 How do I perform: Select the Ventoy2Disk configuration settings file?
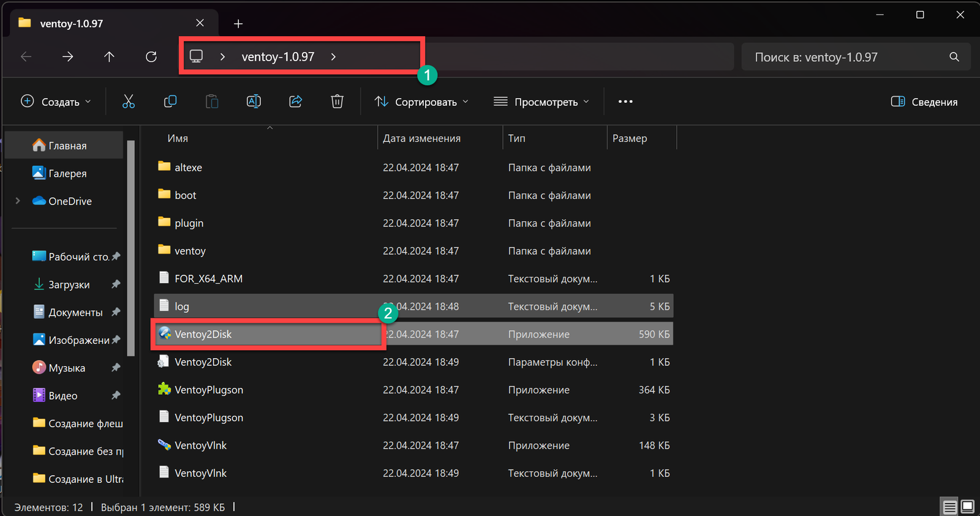click(x=413, y=362)
